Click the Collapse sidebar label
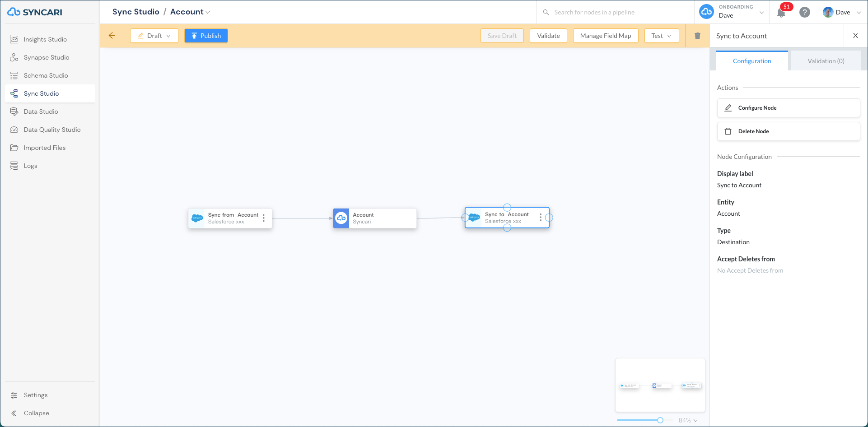The image size is (868, 427). coord(37,413)
